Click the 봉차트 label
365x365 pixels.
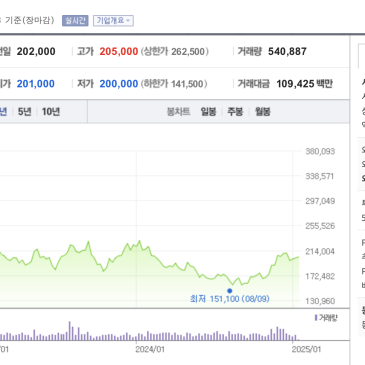coord(178,112)
